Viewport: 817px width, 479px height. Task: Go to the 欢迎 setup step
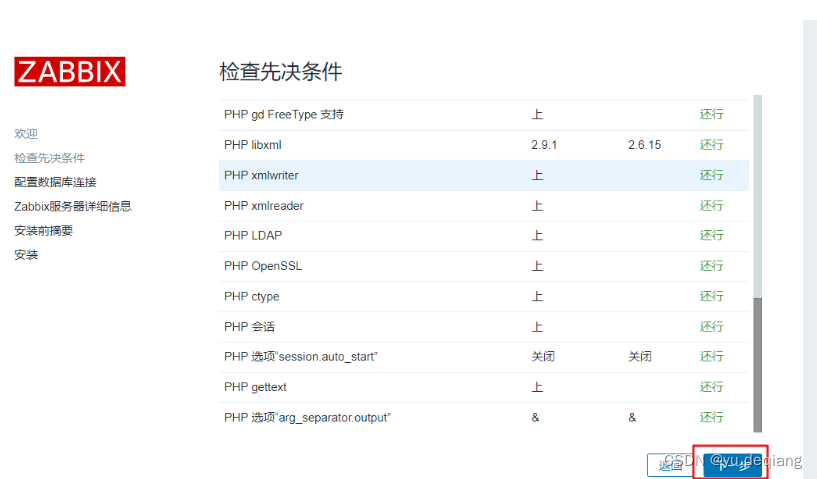tap(26, 134)
